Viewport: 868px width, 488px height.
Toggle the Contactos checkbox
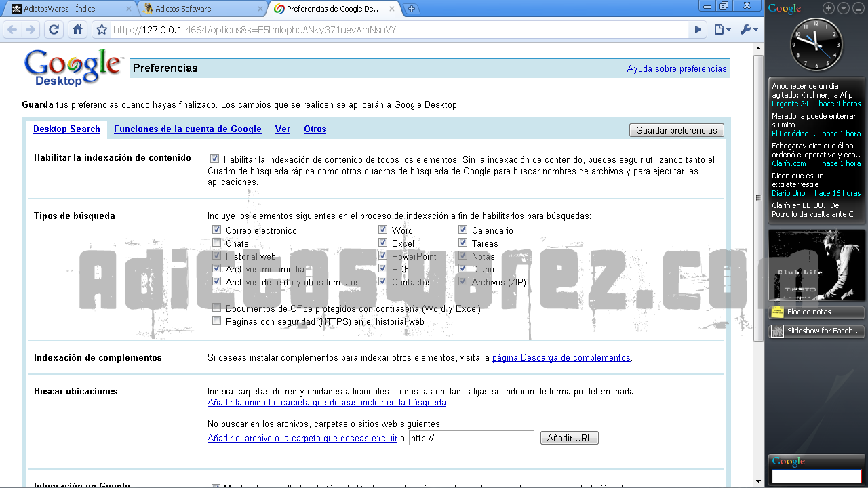(x=383, y=281)
